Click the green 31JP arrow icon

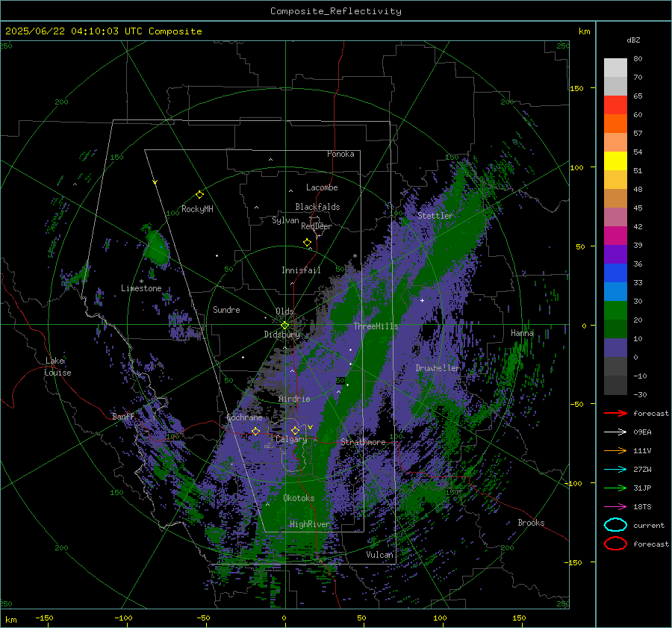point(615,488)
